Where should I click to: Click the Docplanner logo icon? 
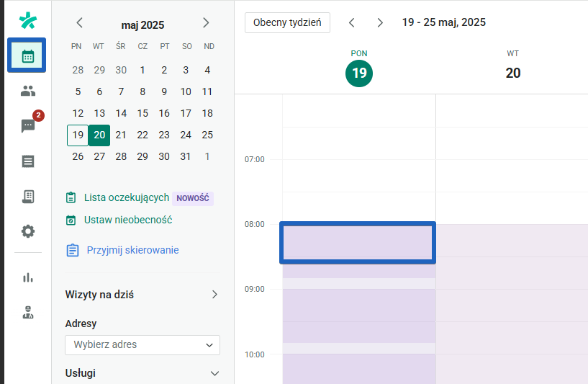[x=28, y=20]
